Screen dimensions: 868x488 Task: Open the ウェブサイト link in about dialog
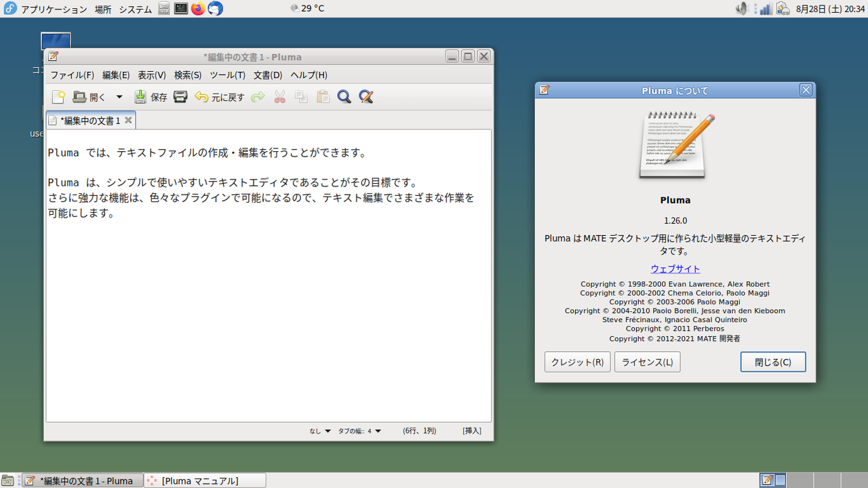click(675, 269)
